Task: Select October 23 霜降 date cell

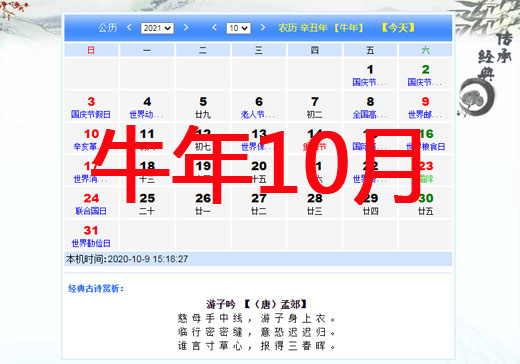Action: (x=425, y=171)
